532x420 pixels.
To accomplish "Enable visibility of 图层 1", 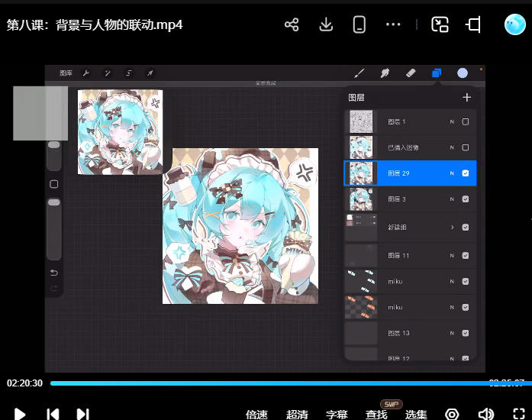I will tap(466, 121).
